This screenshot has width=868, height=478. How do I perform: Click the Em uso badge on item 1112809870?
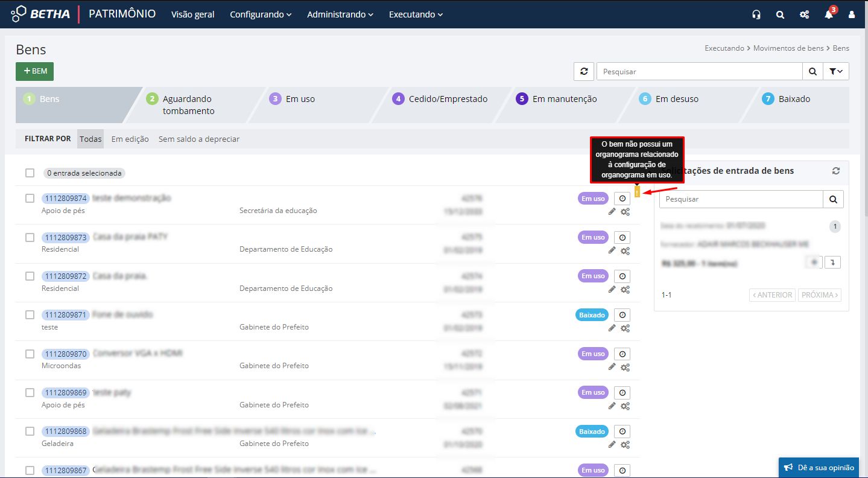(x=593, y=354)
